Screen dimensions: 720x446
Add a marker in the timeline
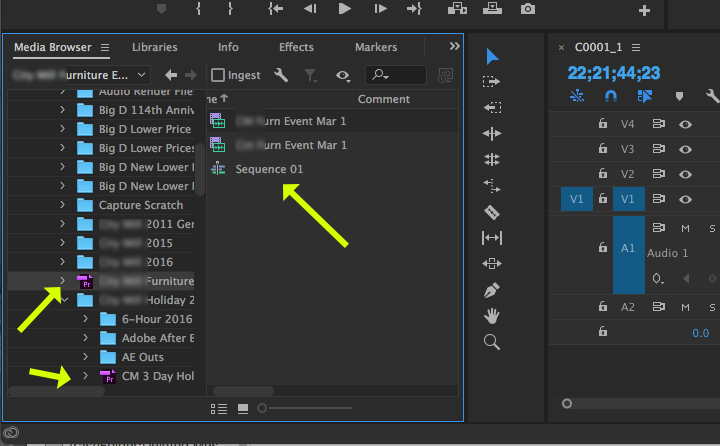[x=679, y=96]
